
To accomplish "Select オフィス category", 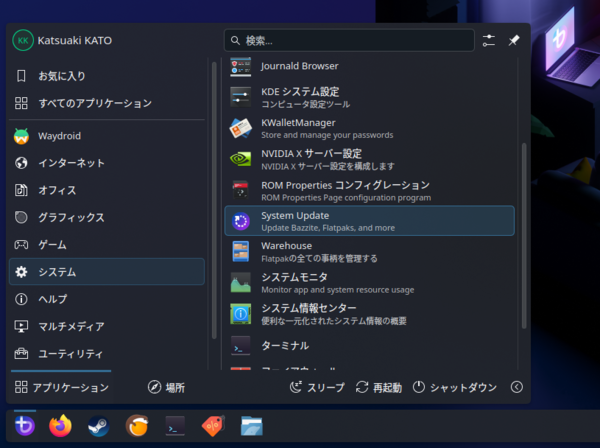I will pos(107,190).
